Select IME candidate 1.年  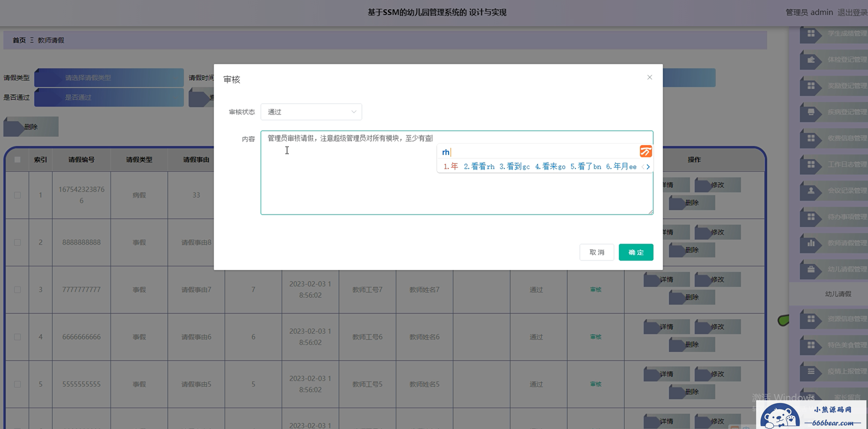(x=451, y=167)
